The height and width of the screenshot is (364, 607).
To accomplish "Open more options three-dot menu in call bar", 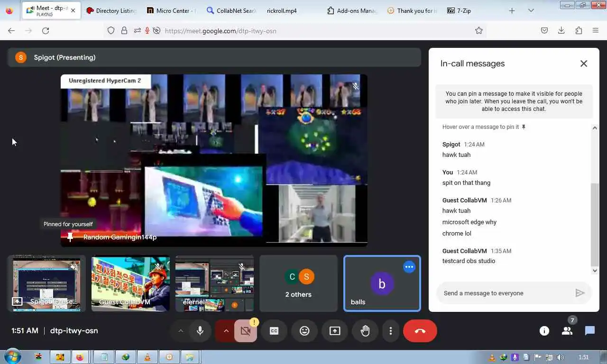I will click(x=391, y=331).
